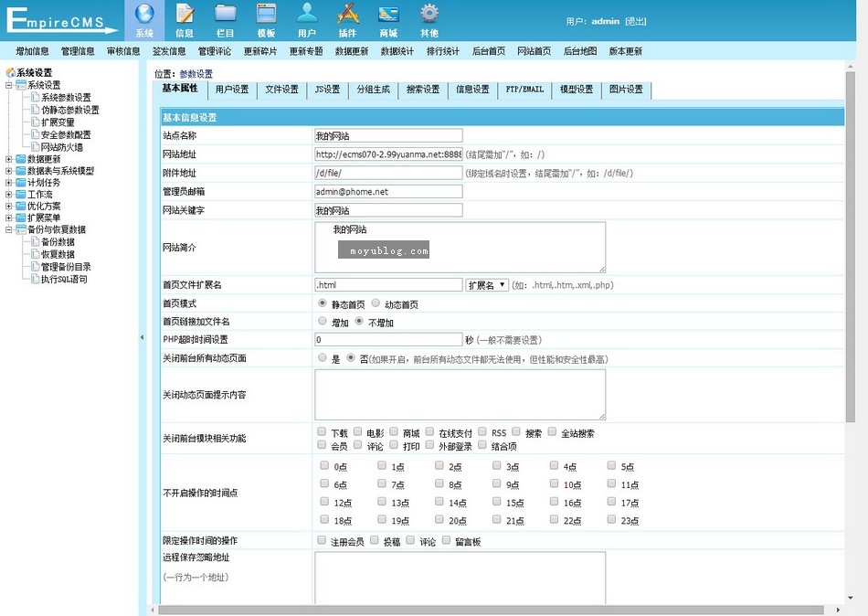This screenshot has width=868, height=616.
Task: Click the EmpireCMS logo
Action: click(x=62, y=20)
